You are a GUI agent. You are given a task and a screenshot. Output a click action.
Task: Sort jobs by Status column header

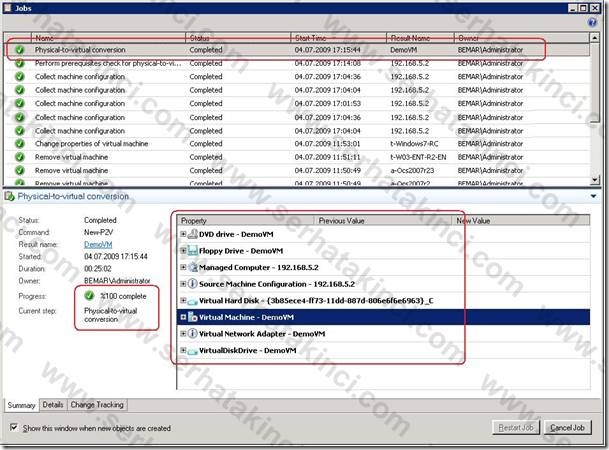[x=238, y=38]
